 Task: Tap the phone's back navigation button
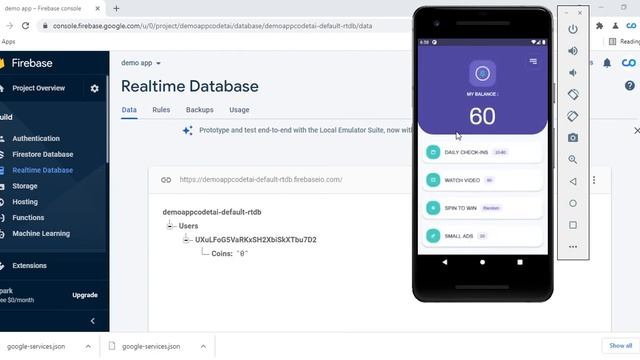click(444, 262)
